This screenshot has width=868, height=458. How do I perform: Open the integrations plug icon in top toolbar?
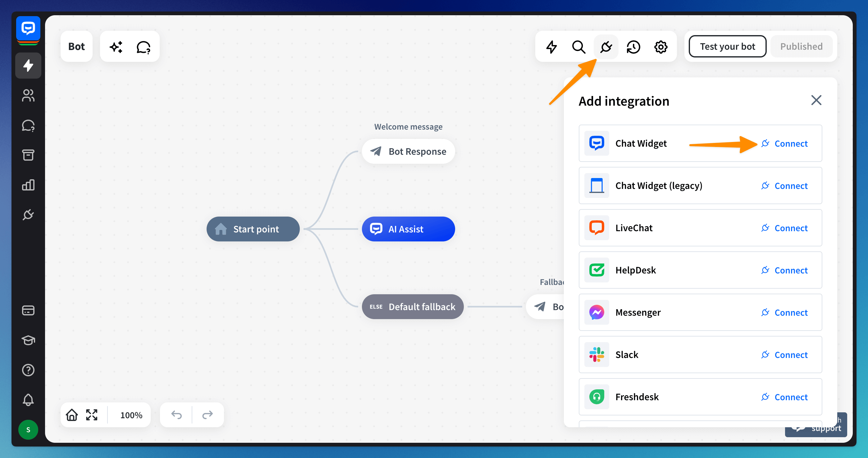[x=605, y=47]
